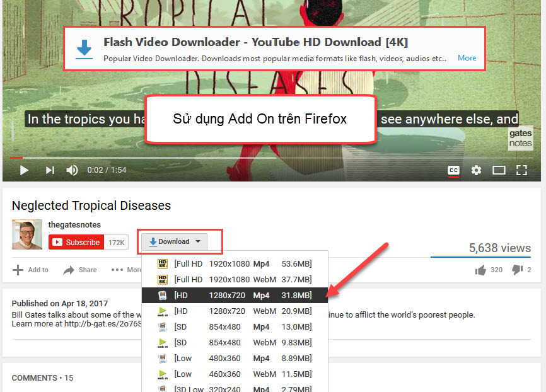The image size is (546, 392).
Task: Click the 0:02 / 1:54 time display
Action: (x=107, y=170)
